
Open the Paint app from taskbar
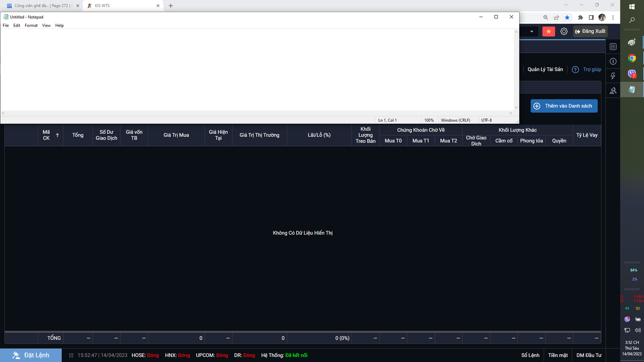pyautogui.click(x=632, y=42)
